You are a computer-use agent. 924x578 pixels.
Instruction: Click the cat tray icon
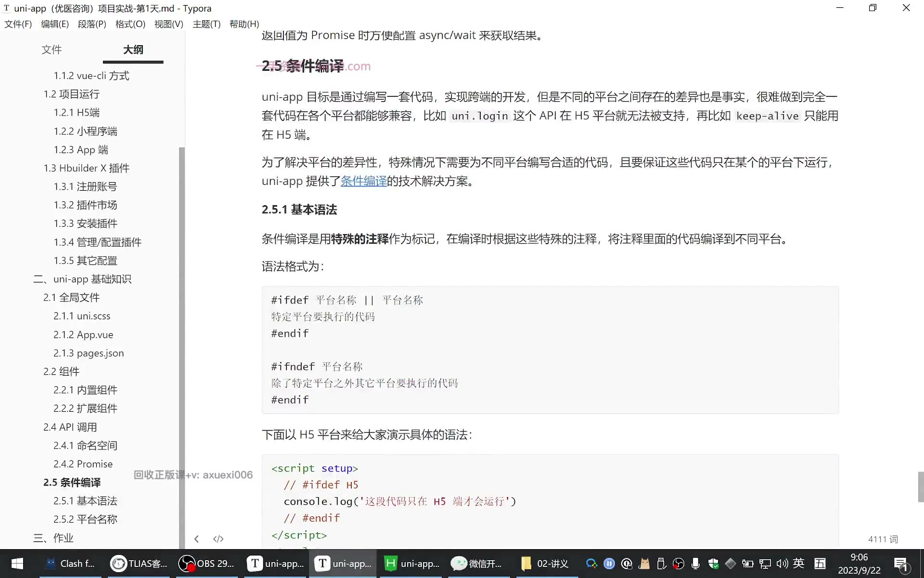(x=644, y=564)
